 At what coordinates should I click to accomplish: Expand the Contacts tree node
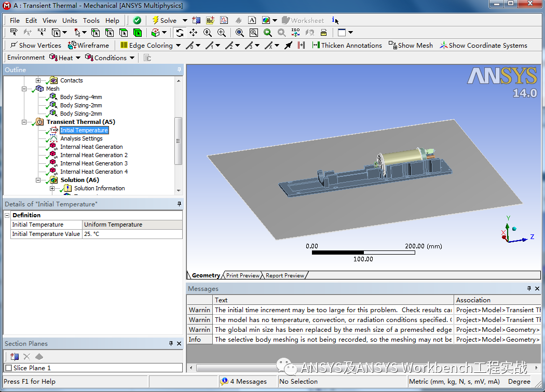[38, 80]
